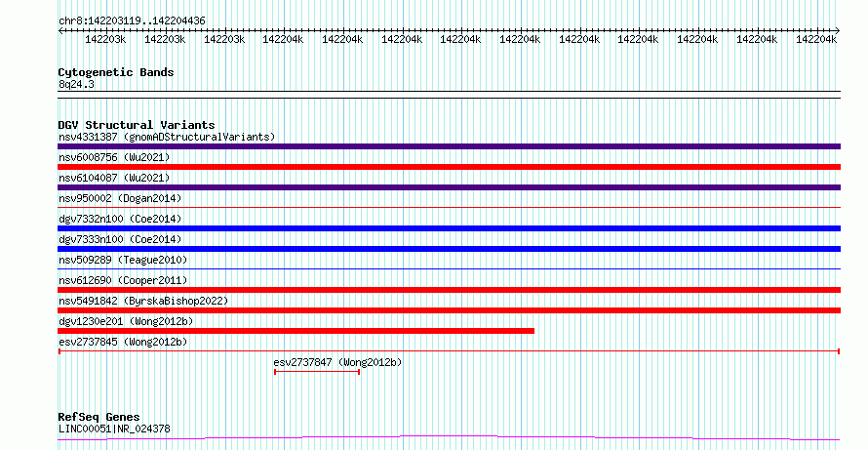Select the red bar for nsv612690
868x450 pixels.
point(449,290)
